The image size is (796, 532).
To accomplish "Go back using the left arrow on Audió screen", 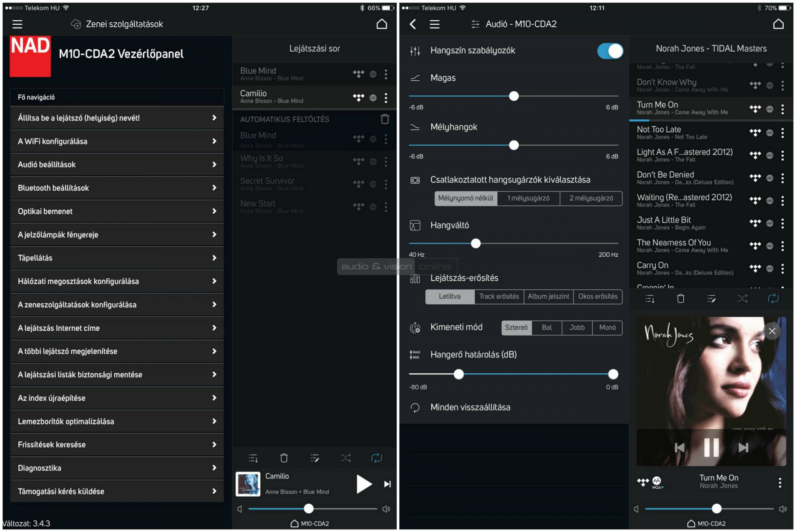I will click(x=413, y=24).
